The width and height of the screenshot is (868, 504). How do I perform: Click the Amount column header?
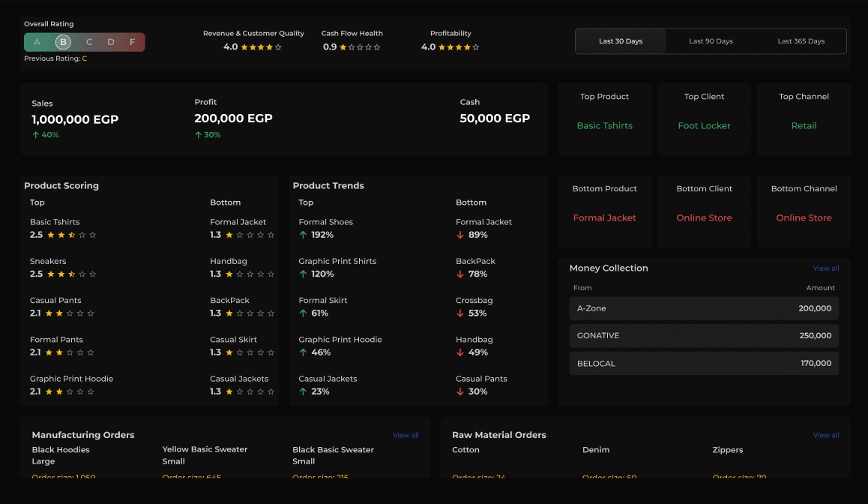click(x=820, y=288)
